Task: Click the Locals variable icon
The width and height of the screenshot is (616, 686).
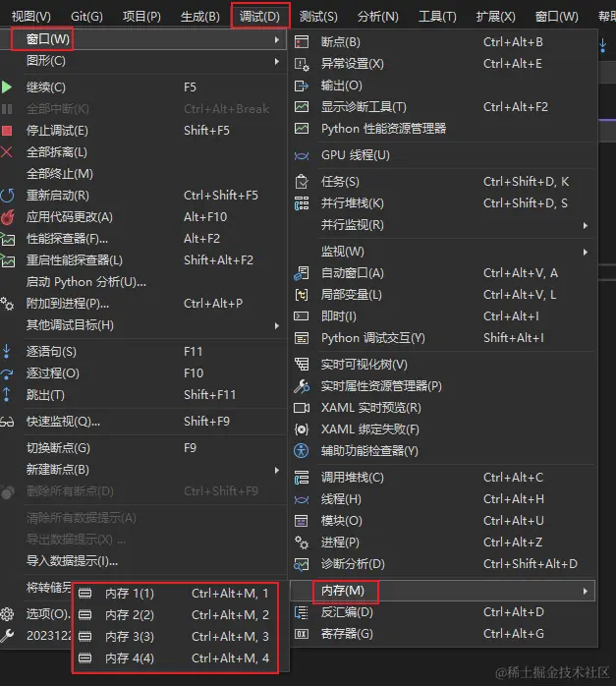Action: click(x=302, y=295)
